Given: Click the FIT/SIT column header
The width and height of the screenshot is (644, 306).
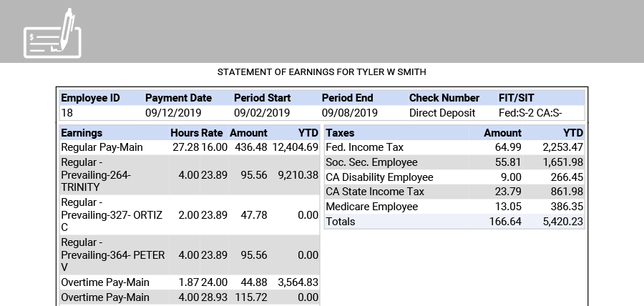Looking at the screenshot, I should pyautogui.click(x=516, y=98).
